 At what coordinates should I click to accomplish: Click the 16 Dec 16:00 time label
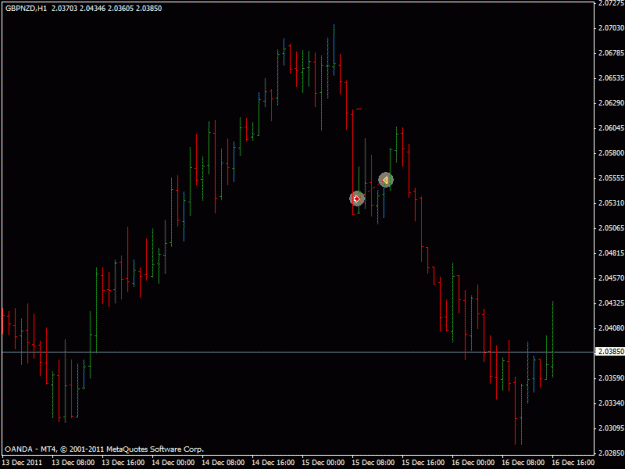pyautogui.click(x=573, y=463)
